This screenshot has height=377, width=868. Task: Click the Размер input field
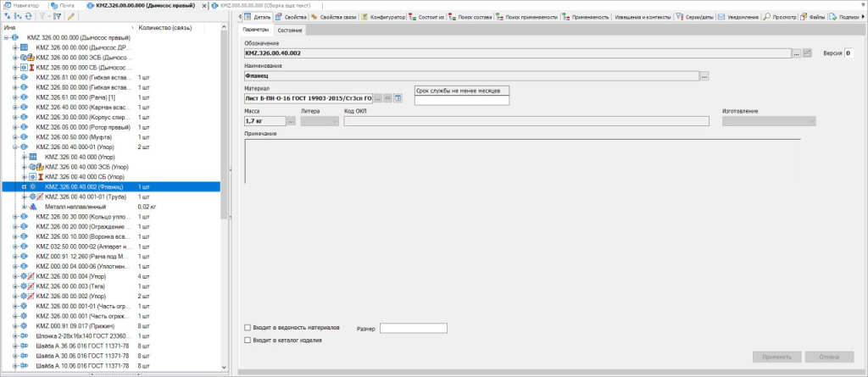(413, 328)
